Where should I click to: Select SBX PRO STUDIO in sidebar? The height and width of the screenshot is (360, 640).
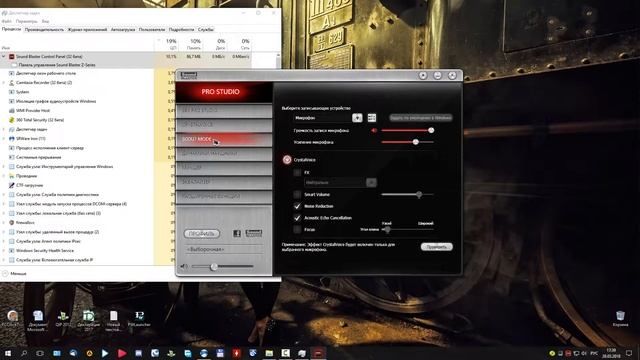pyautogui.click(x=224, y=110)
